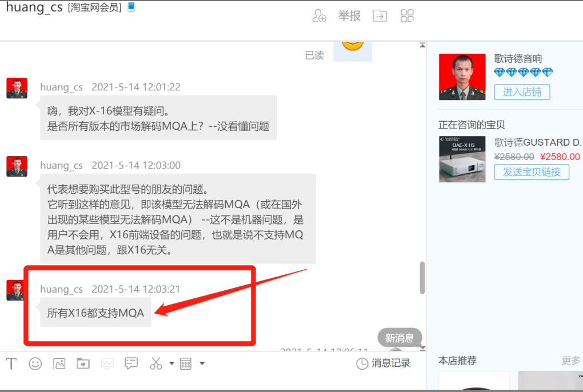Click the timestamp 2021-5-14 12:03:21
583x392 pixels.
point(135,289)
